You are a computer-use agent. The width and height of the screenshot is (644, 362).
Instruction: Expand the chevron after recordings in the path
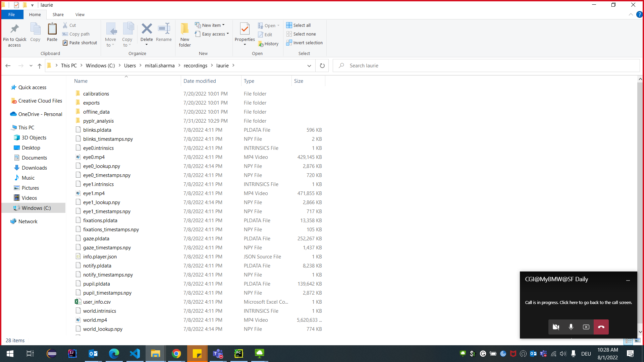coord(212,66)
